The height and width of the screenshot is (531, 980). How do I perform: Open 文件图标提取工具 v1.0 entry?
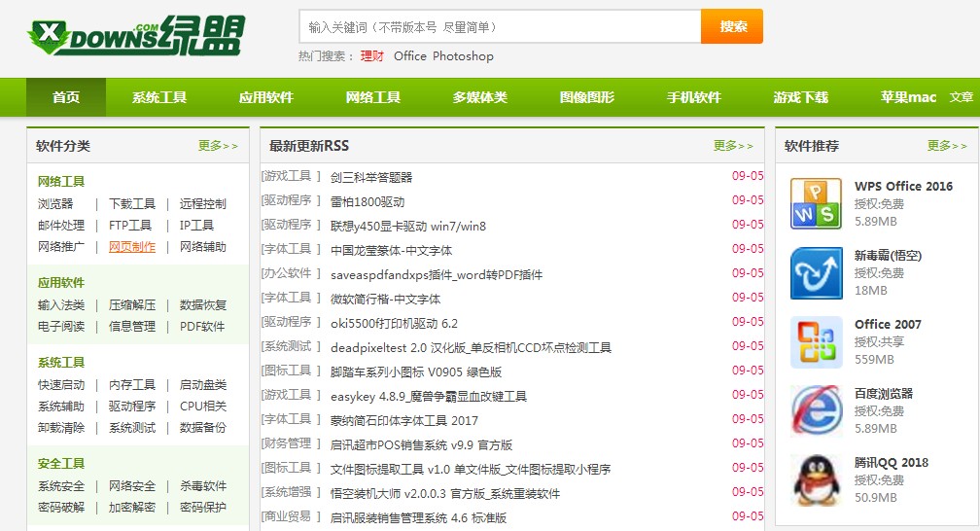pos(471,470)
